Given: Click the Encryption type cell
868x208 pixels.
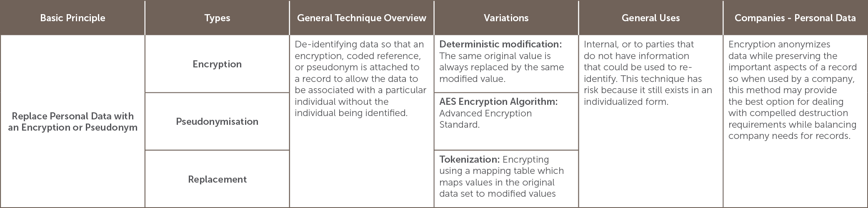Looking at the screenshot, I should click(x=217, y=64).
